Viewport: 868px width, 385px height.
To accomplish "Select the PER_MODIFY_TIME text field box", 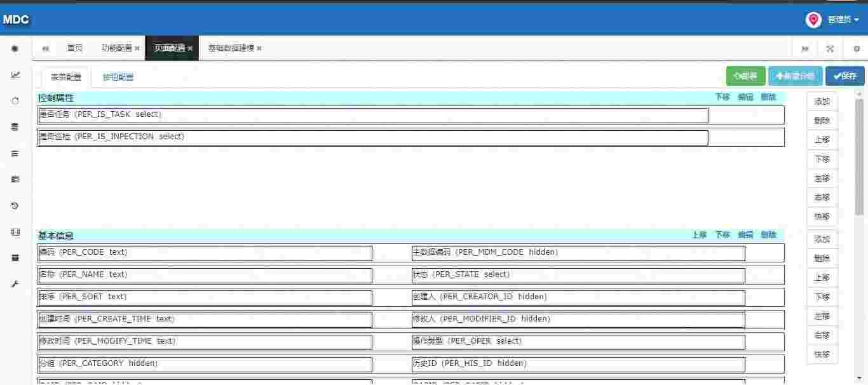I will pyautogui.click(x=205, y=342).
